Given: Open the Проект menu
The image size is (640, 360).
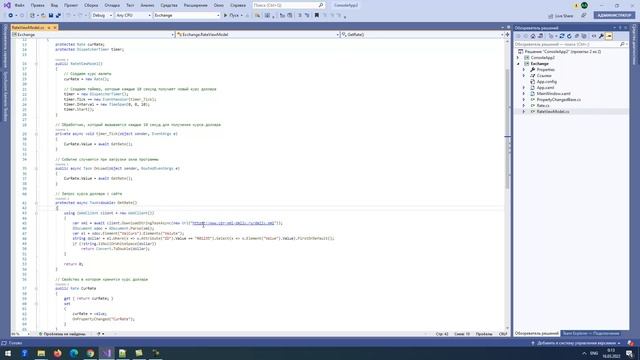Looking at the screenshot, I should [x=71, y=5].
